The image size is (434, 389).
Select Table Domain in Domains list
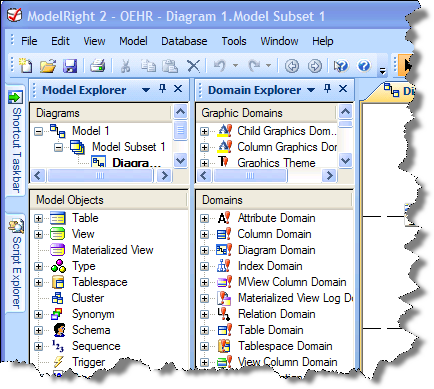click(x=270, y=330)
